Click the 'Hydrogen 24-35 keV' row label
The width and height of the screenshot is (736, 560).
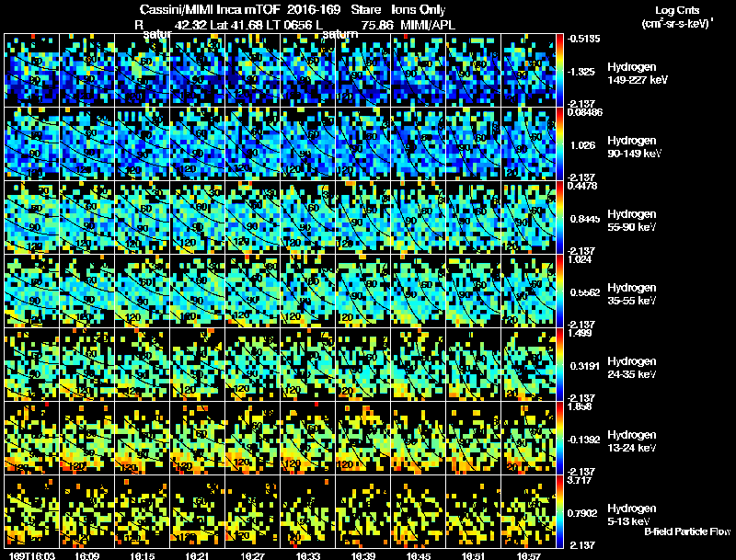(632, 368)
